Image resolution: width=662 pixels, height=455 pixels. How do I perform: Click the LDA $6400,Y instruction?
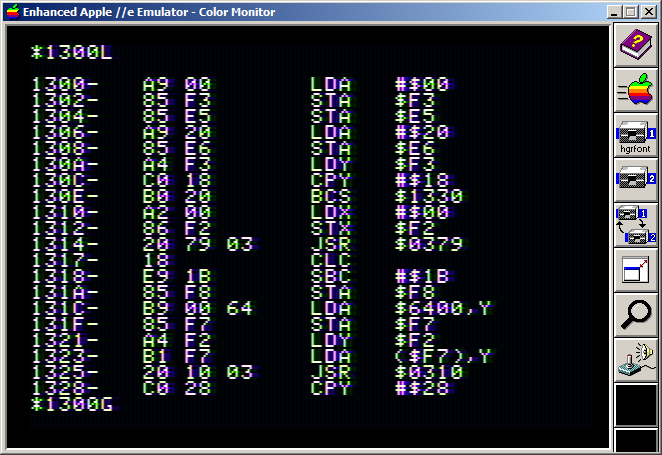point(401,309)
